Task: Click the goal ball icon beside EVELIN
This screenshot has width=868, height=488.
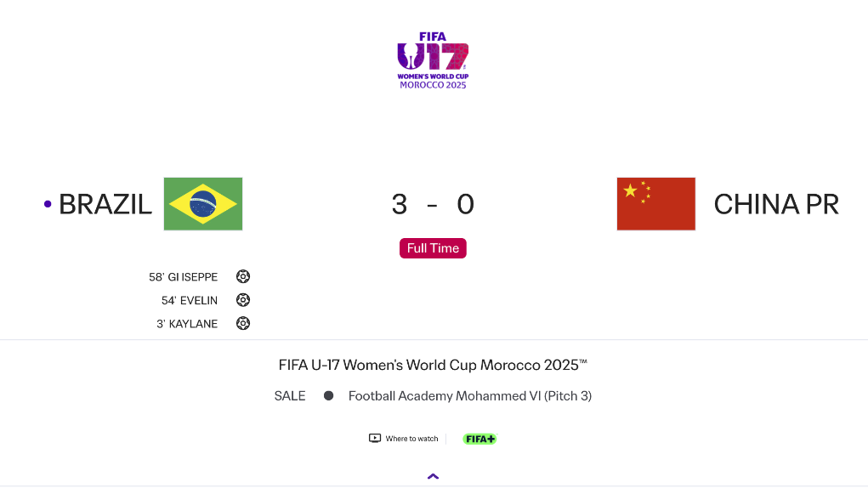Action: pos(243,300)
